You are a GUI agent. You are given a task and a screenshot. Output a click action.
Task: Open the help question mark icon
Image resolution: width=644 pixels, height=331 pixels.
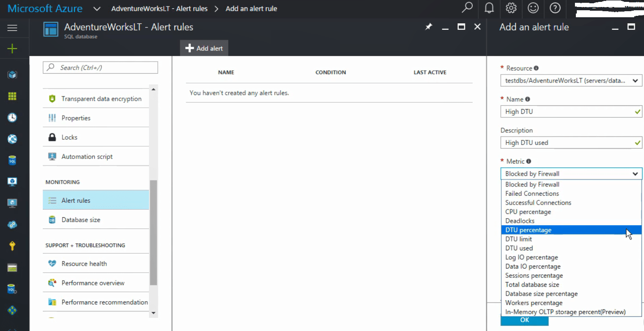555,8
